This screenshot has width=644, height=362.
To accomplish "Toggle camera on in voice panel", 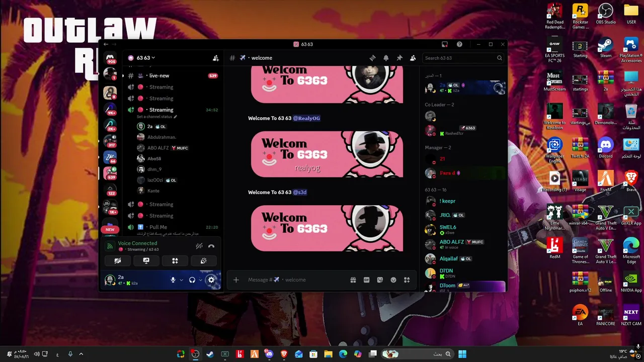I will [118, 261].
